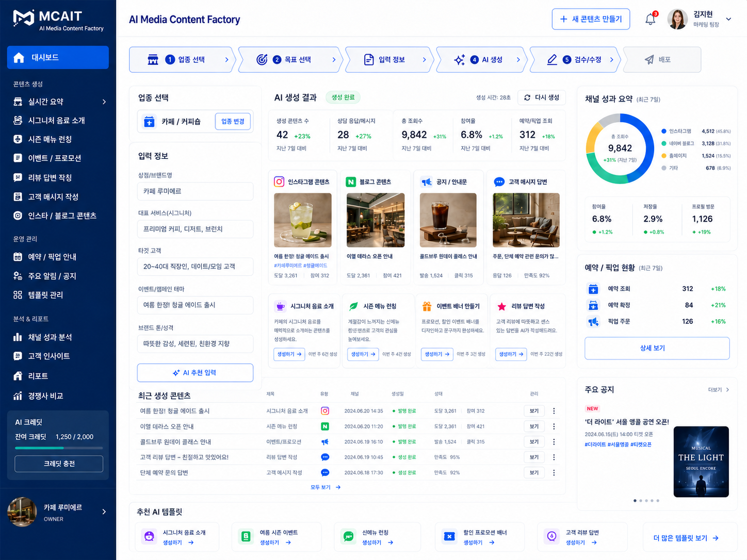Screen dimensions: 747x560
Task: Click the store icon next to 카페 / 커피숍
Action: coord(149,122)
